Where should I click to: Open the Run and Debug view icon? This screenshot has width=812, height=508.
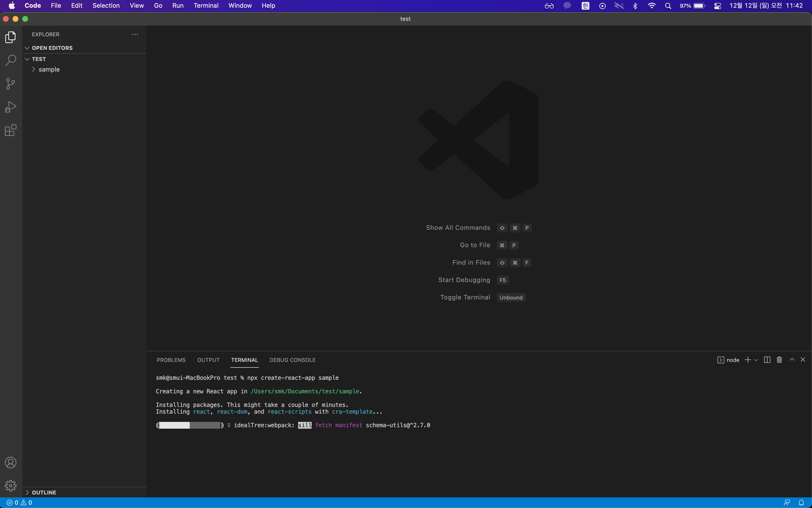click(11, 107)
